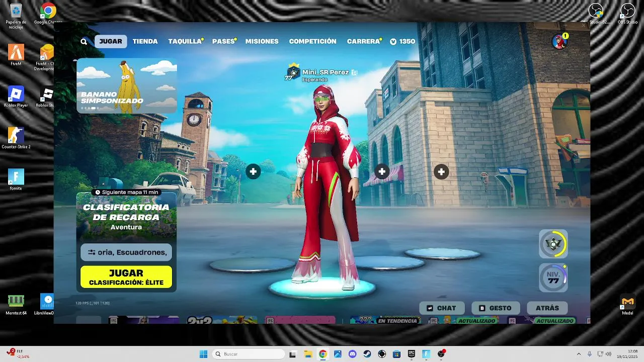Click the ATRÁS back button
644x362 pixels.
click(x=547, y=308)
